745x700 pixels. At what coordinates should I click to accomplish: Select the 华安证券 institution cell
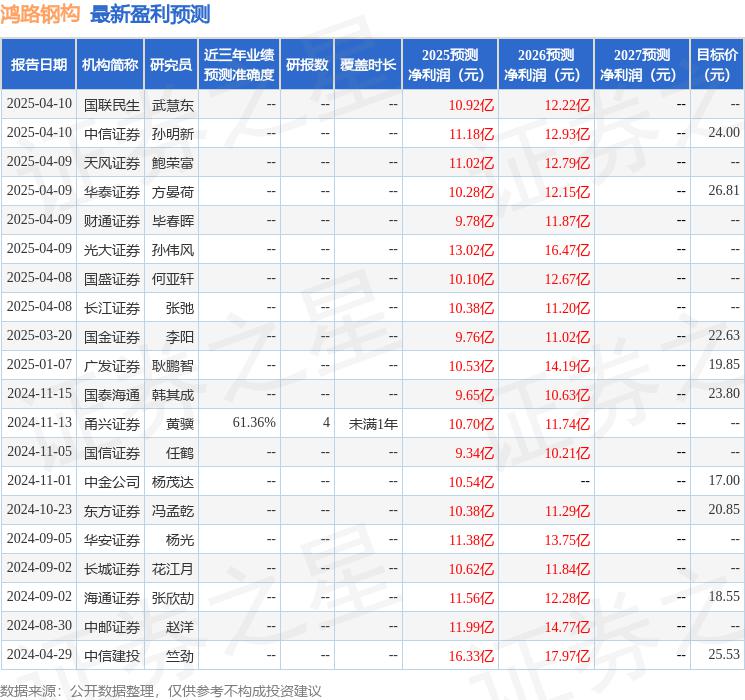pyautogui.click(x=112, y=540)
